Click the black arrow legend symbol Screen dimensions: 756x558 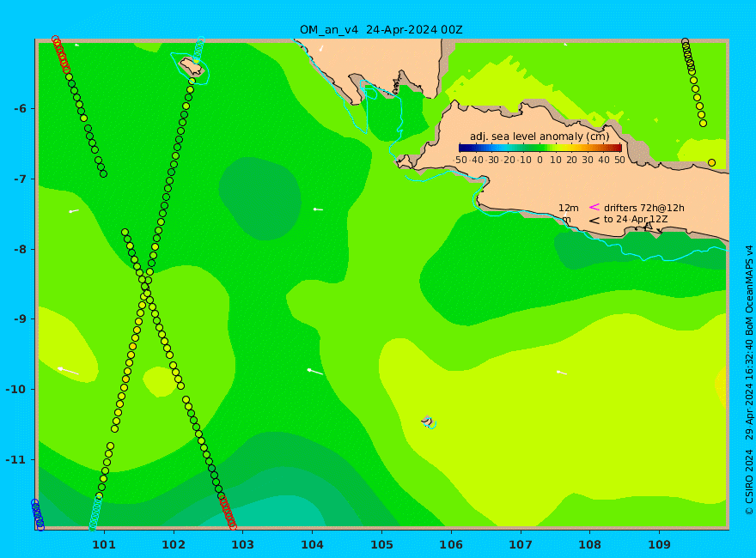(x=594, y=221)
